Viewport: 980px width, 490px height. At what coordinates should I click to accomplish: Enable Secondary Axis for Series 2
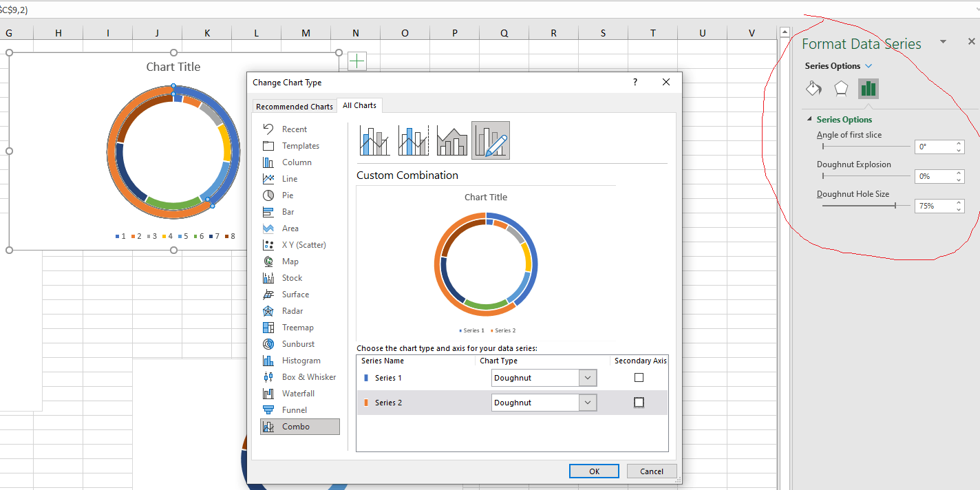639,403
